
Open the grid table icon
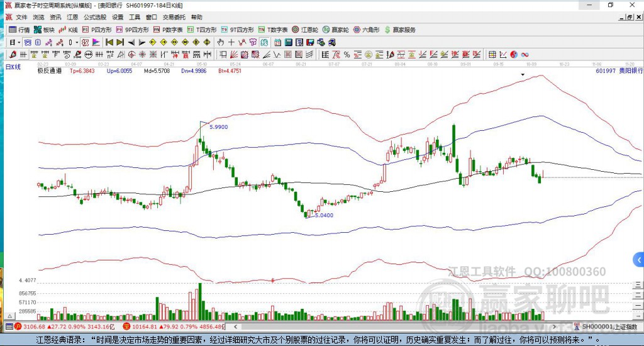492,55
